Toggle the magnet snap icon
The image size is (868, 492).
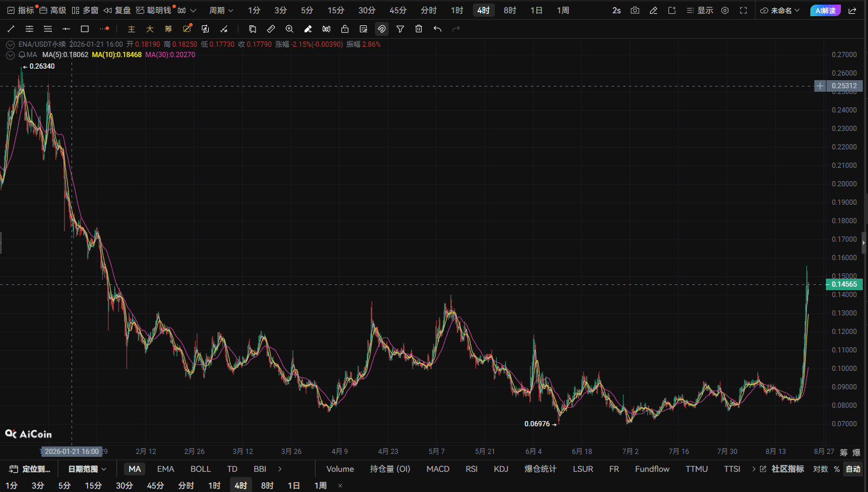[x=382, y=29]
